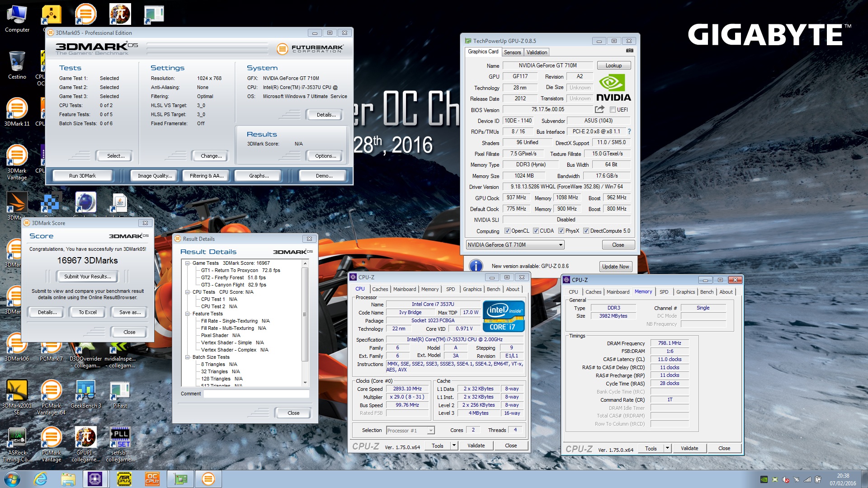
Task: Open the 3DMark06 desktop shortcut
Action: click(17, 348)
